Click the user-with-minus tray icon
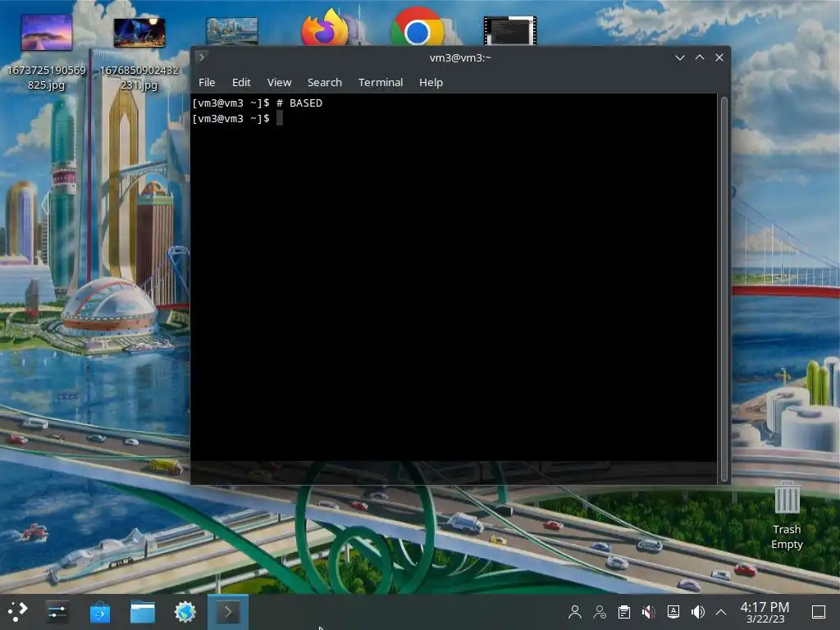This screenshot has width=840, height=630. 600,612
